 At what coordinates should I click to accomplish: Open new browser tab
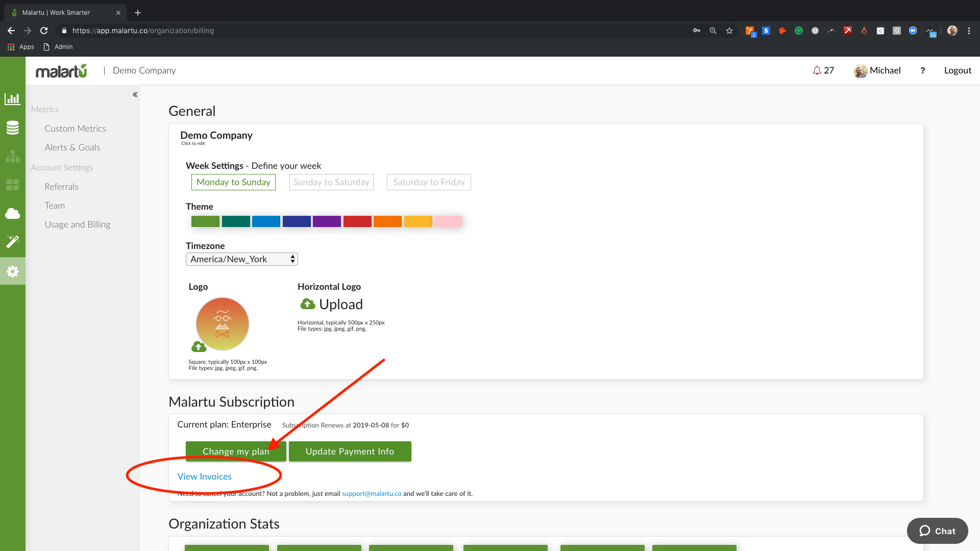pyautogui.click(x=138, y=13)
